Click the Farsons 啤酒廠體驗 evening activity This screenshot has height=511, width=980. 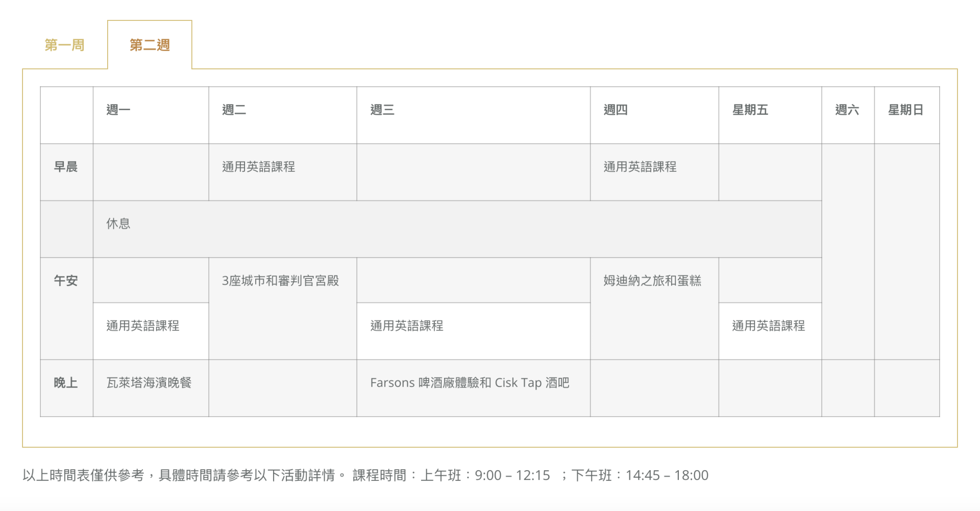[470, 383]
